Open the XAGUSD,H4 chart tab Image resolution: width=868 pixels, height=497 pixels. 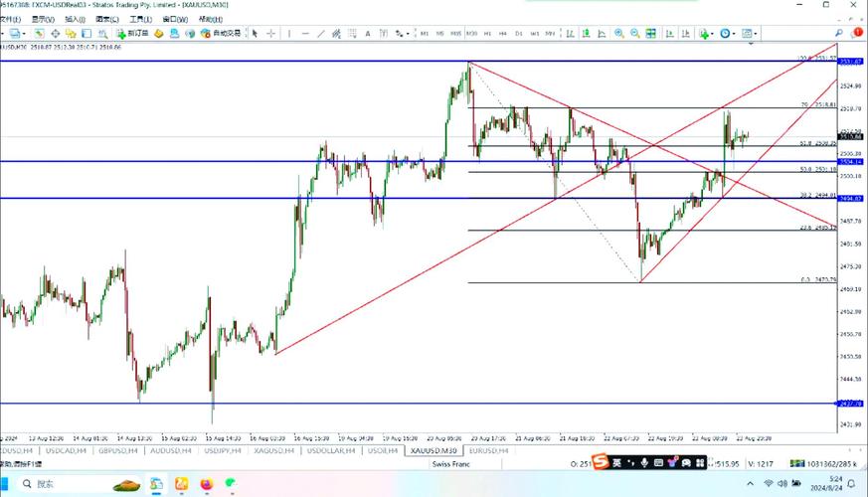pos(271,450)
